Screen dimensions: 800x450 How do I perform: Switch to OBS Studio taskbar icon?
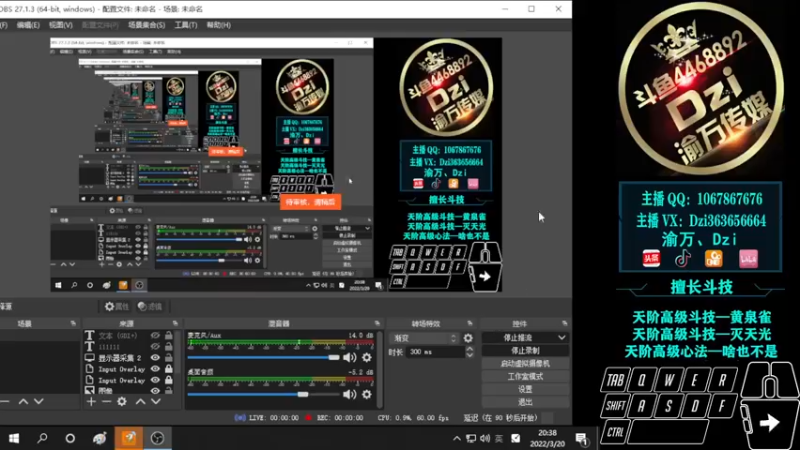click(x=157, y=438)
